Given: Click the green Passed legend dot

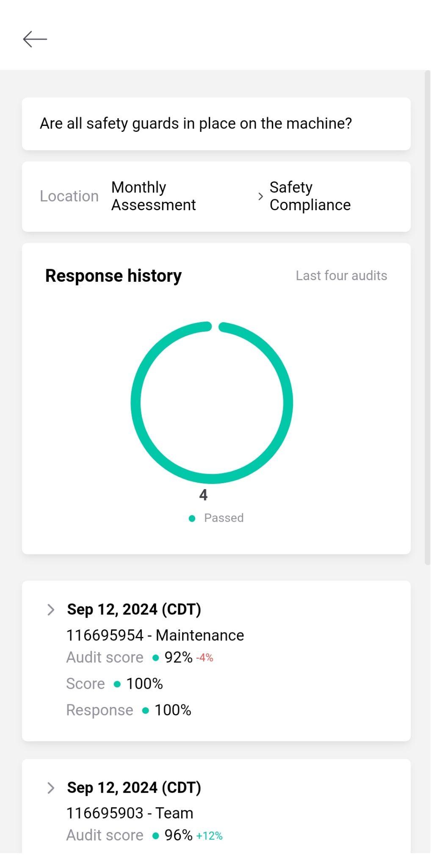Looking at the screenshot, I should point(192,518).
